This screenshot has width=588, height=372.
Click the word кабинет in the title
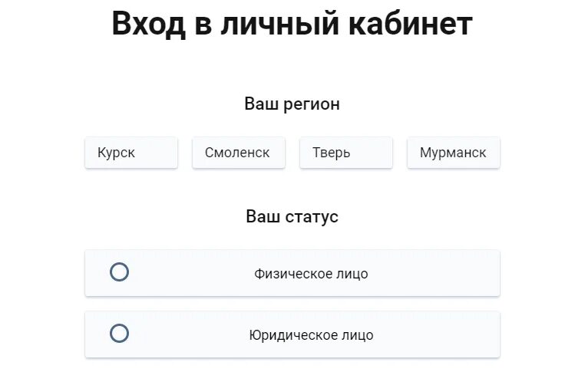coord(410,24)
